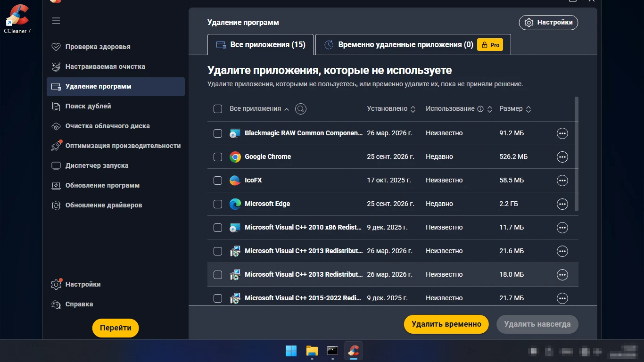This screenshot has width=644, height=362.
Task: Check the select-all applications checkbox
Action: [x=218, y=109]
